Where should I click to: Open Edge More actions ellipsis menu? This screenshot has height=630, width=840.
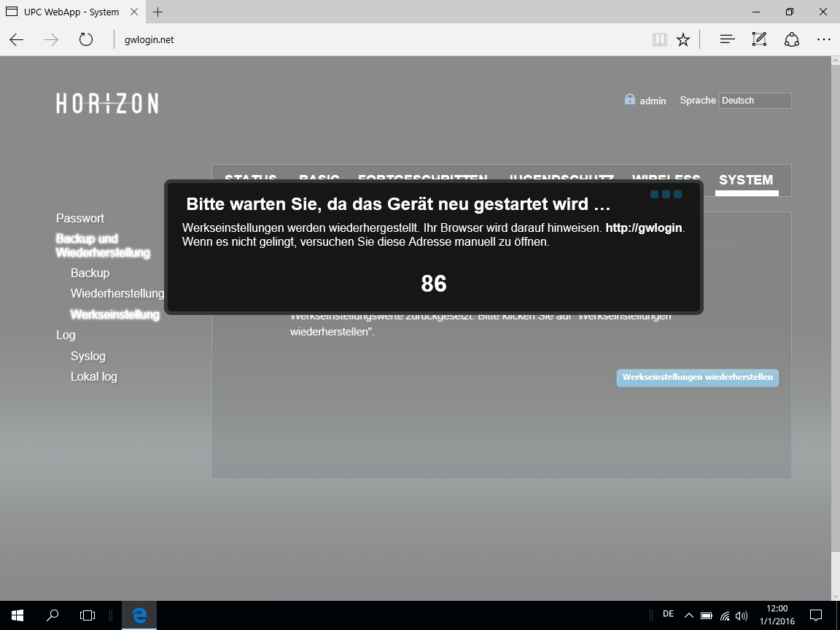pos(824,39)
